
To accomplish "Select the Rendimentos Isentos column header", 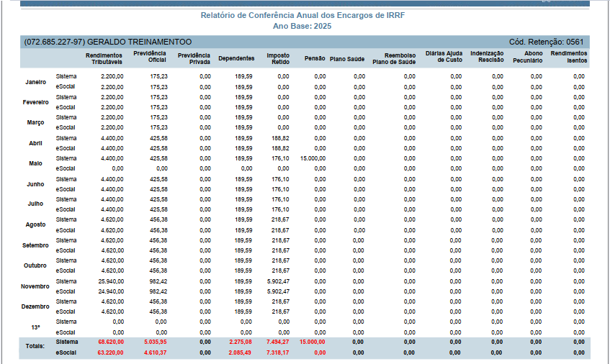I will point(569,57).
